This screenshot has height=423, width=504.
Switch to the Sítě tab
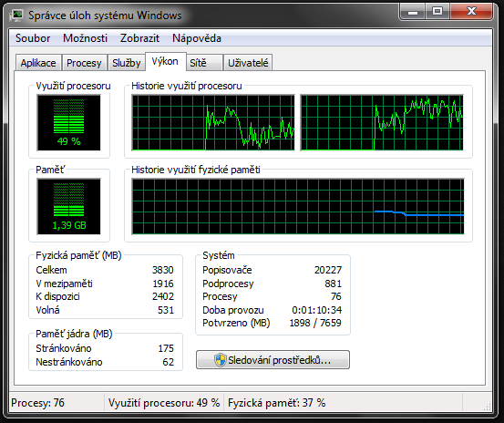[205, 63]
